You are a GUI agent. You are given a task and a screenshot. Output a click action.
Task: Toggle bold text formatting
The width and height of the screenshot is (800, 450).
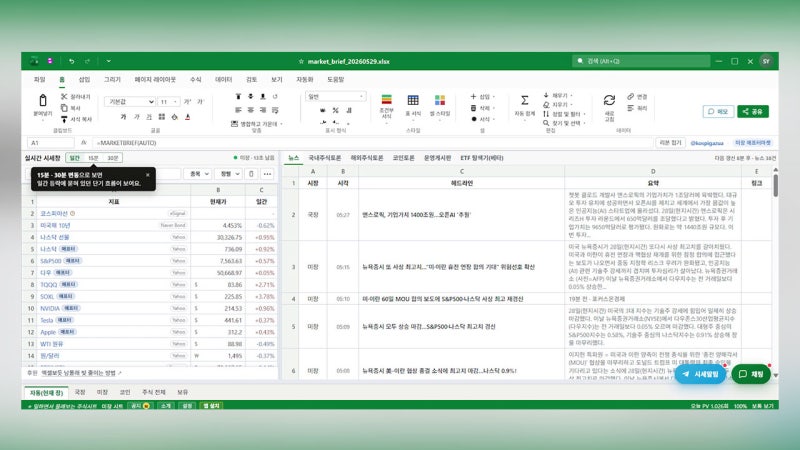pos(123,117)
